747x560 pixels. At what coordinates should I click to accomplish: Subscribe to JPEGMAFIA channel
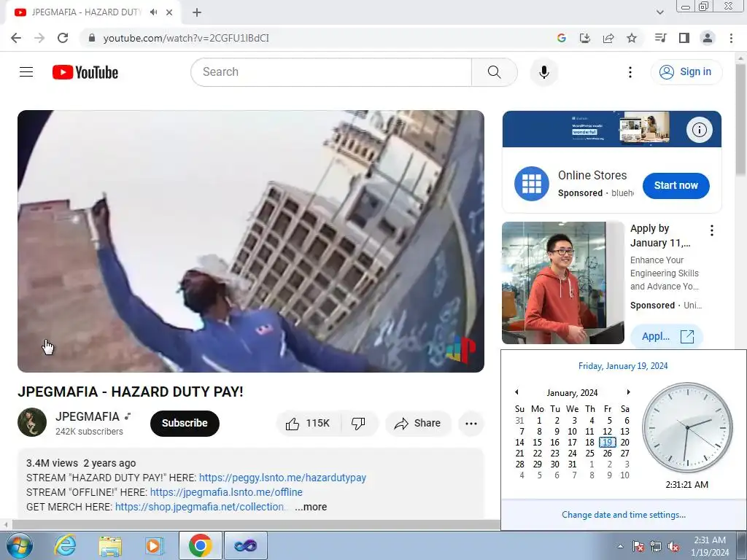pyautogui.click(x=185, y=423)
